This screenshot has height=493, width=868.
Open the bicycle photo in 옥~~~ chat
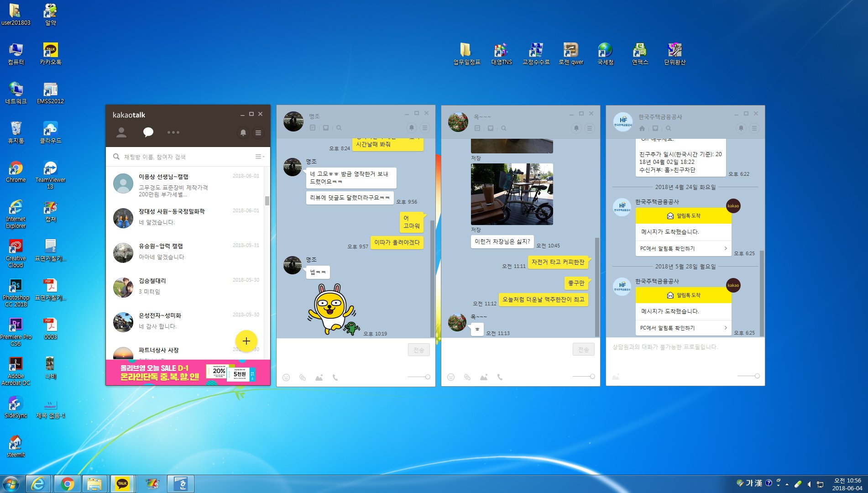[x=512, y=194]
